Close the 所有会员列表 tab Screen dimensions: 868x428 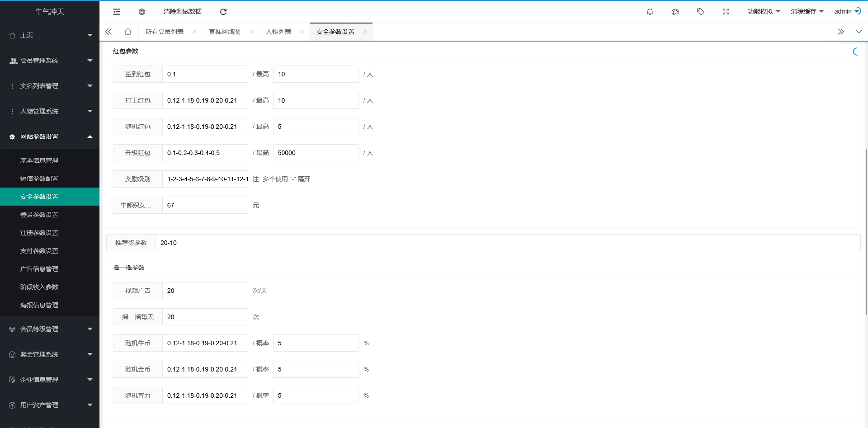point(194,32)
